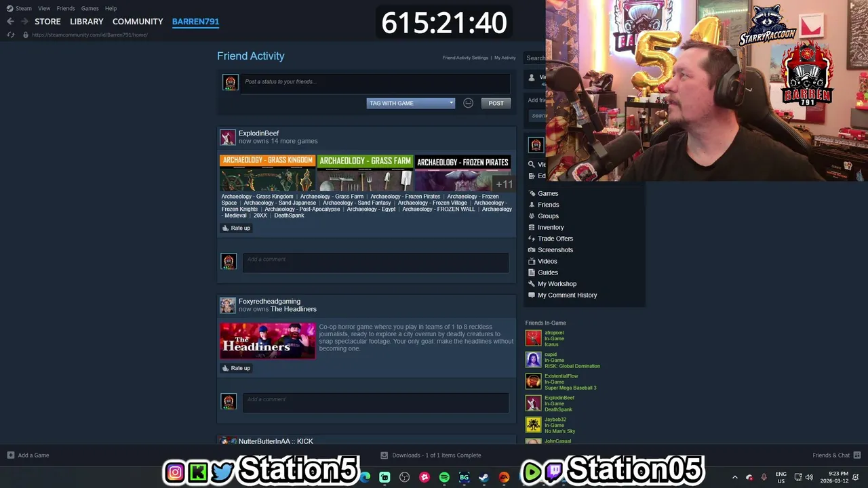The height and width of the screenshot is (488, 868).
Task: Click comment field under ExplodinBeef's post
Action: (x=376, y=262)
